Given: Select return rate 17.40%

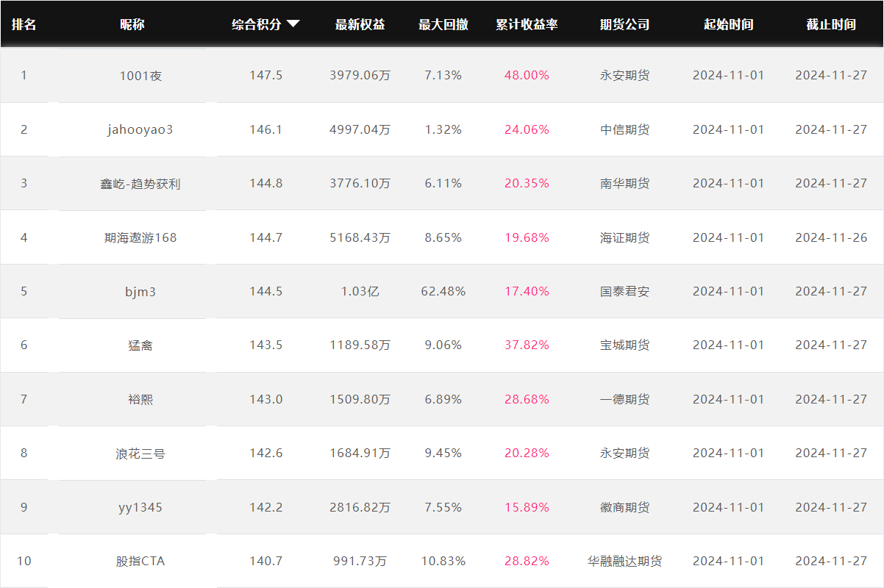Looking at the screenshot, I should [527, 291].
